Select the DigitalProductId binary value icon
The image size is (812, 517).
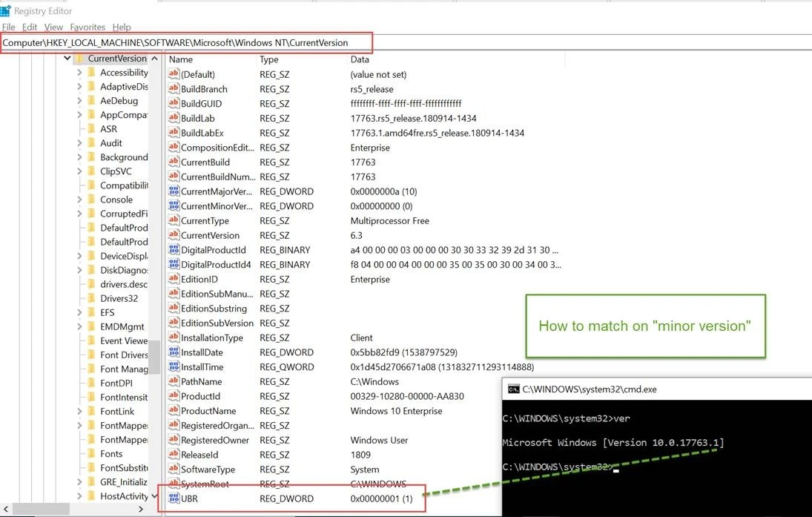click(x=174, y=250)
